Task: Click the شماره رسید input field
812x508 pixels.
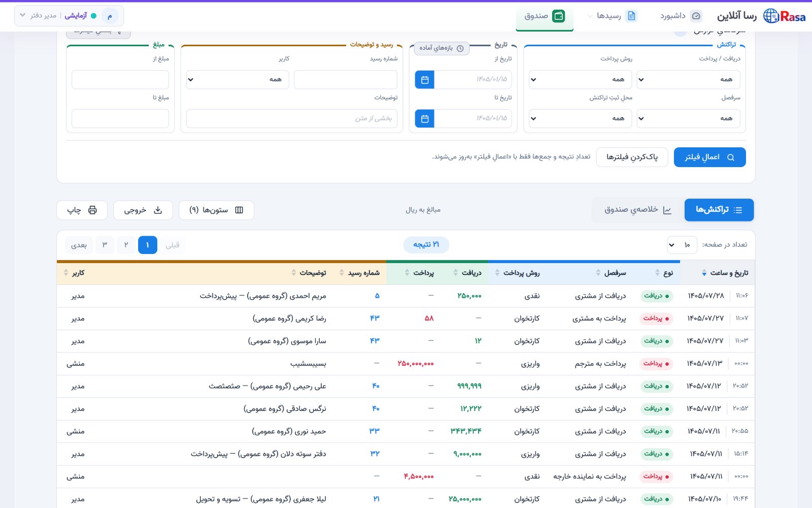Action: [x=346, y=80]
